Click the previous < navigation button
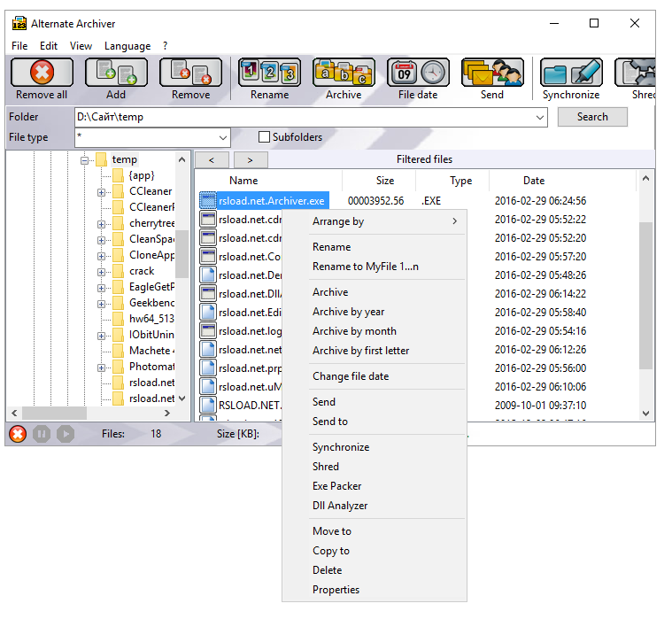 coord(212,160)
